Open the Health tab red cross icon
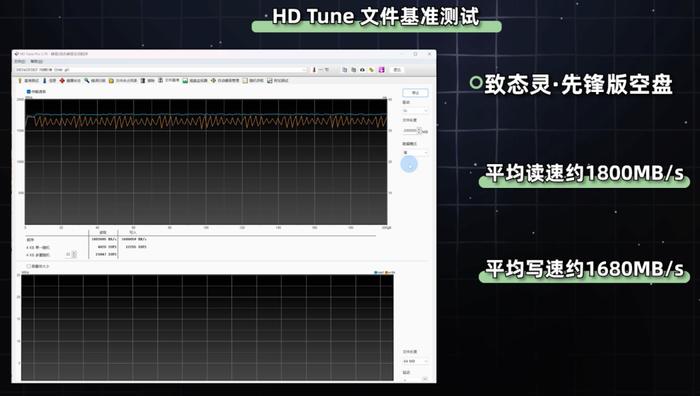Viewport: 700px width, 396px height. click(70, 81)
